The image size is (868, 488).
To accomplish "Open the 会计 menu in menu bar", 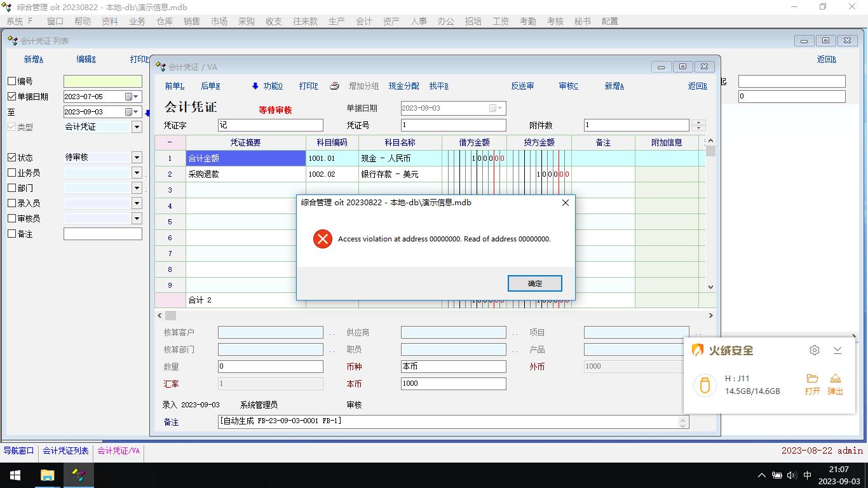I will 364,21.
